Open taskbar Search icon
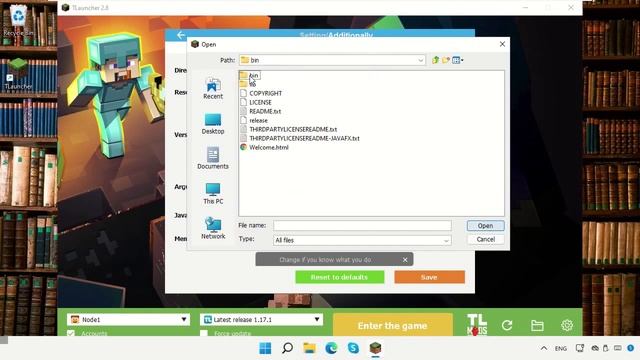640x360 pixels. (287, 348)
